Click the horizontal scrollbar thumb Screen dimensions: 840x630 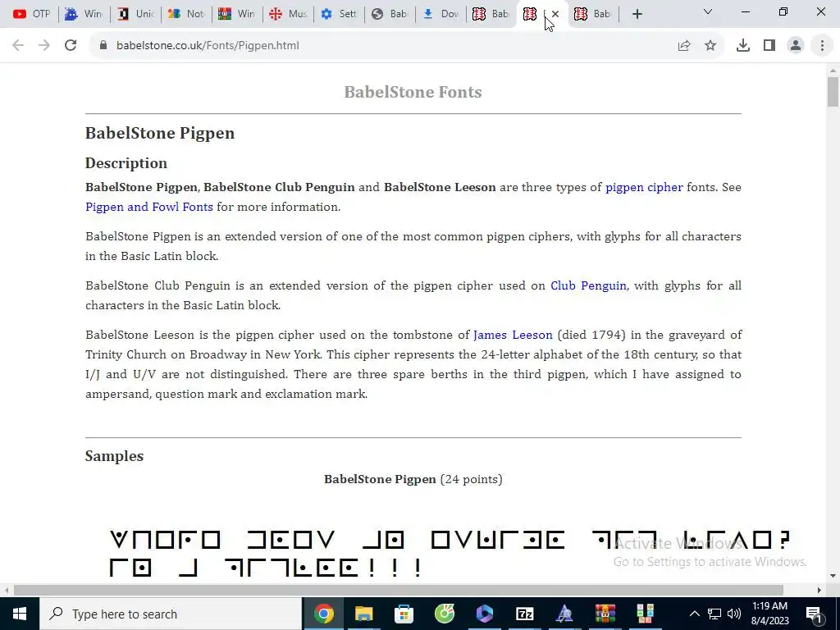pyautogui.click(x=399, y=591)
